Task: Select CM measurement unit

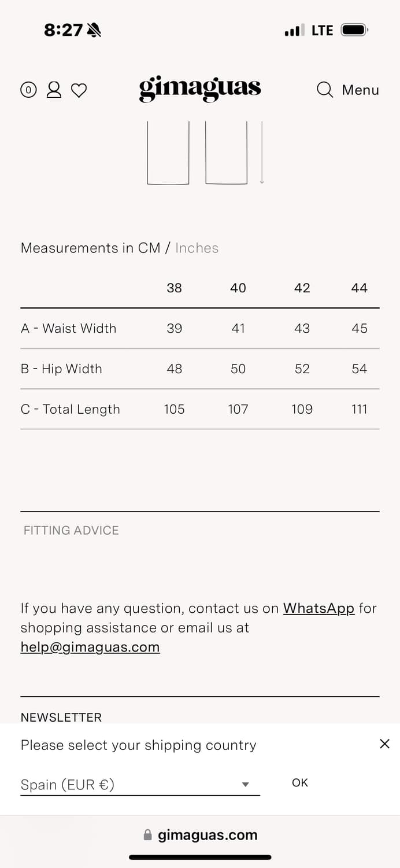Action: coord(149,248)
